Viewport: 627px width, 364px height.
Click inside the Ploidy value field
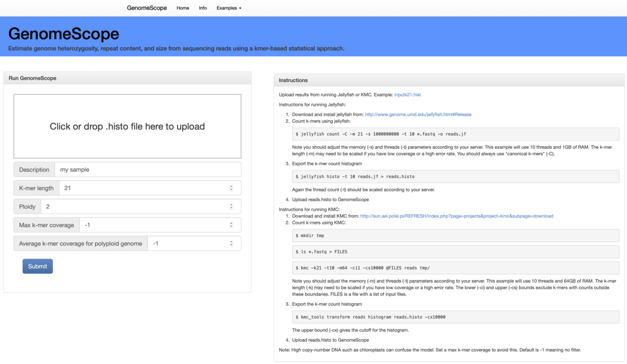pos(146,206)
